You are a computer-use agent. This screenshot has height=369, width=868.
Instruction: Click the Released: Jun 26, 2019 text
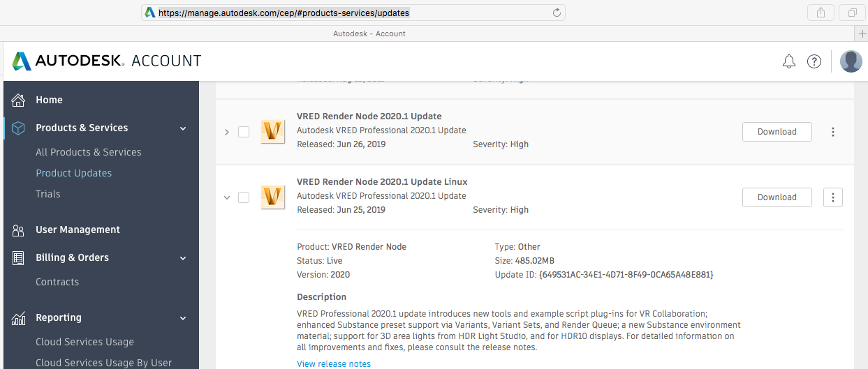(x=341, y=144)
